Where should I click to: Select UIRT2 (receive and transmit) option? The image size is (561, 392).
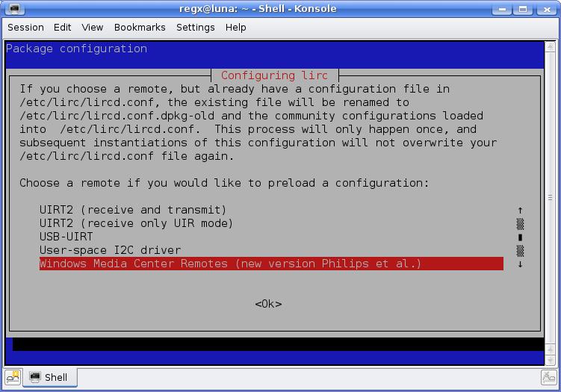point(133,210)
